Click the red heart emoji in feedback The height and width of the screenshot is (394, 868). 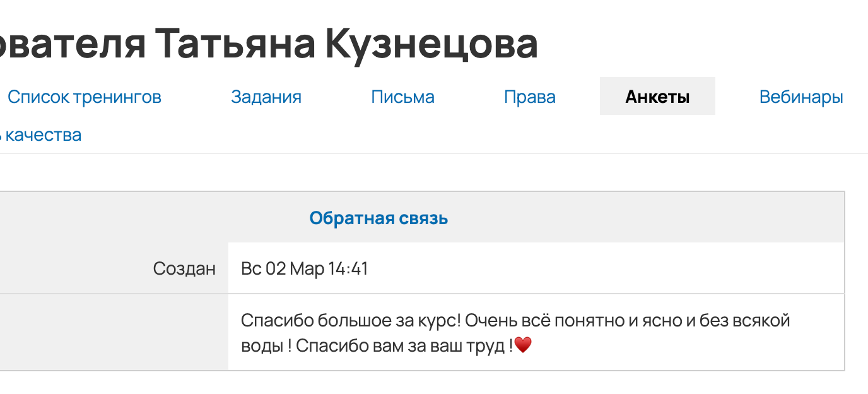click(x=523, y=344)
